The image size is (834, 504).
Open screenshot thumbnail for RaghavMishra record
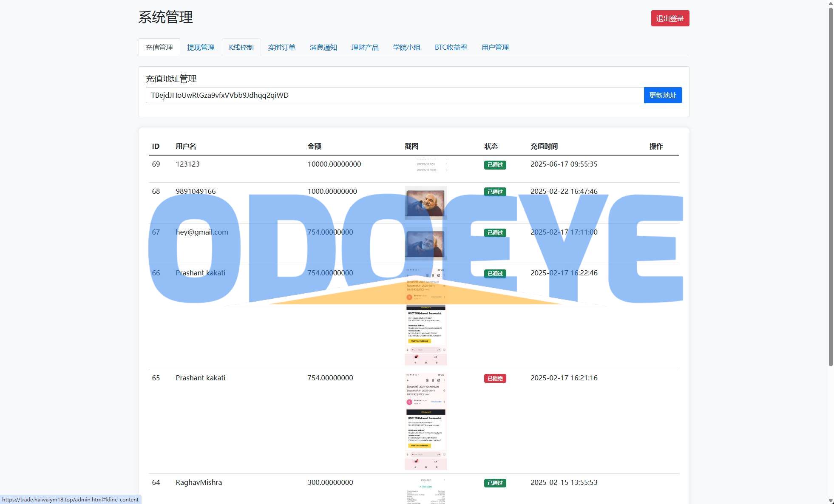pyautogui.click(x=426, y=491)
